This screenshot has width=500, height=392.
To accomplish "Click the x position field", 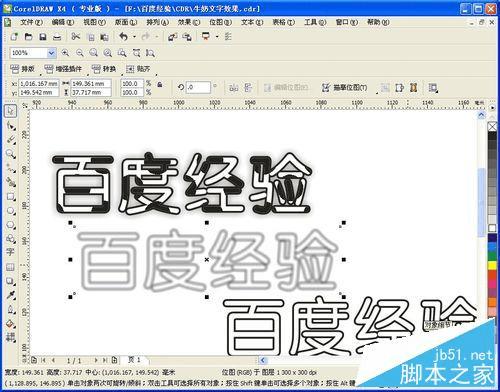I will click(39, 83).
